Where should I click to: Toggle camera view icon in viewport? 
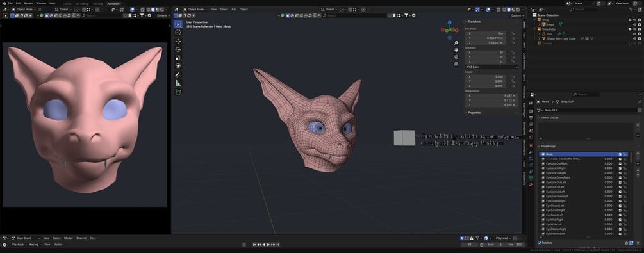coord(456,56)
